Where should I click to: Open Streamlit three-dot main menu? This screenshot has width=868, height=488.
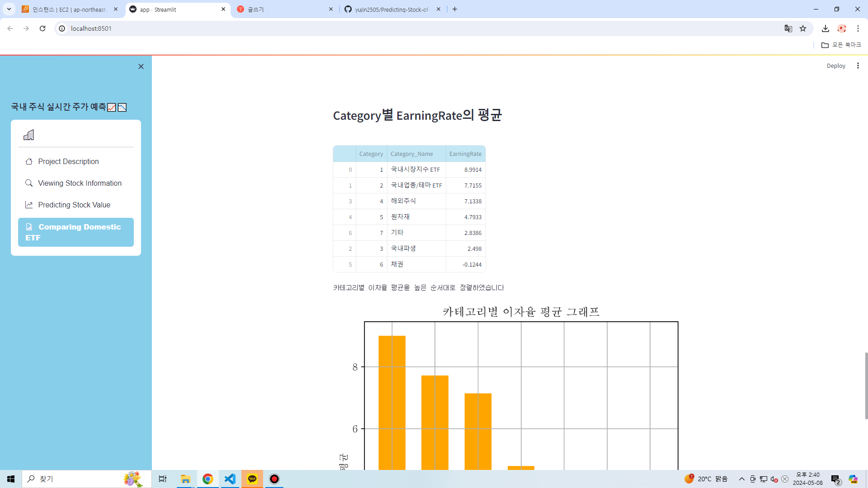858,66
